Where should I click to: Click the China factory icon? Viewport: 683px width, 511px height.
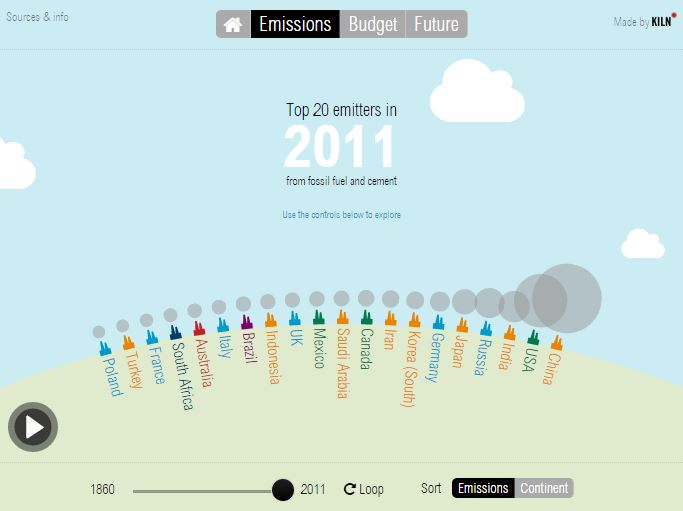tap(557, 342)
